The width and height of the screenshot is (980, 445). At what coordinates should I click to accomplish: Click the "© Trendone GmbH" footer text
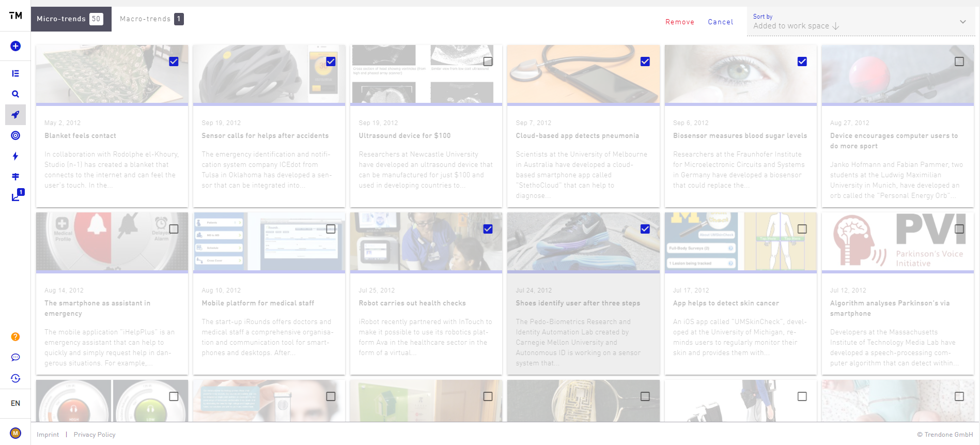pyautogui.click(x=945, y=435)
